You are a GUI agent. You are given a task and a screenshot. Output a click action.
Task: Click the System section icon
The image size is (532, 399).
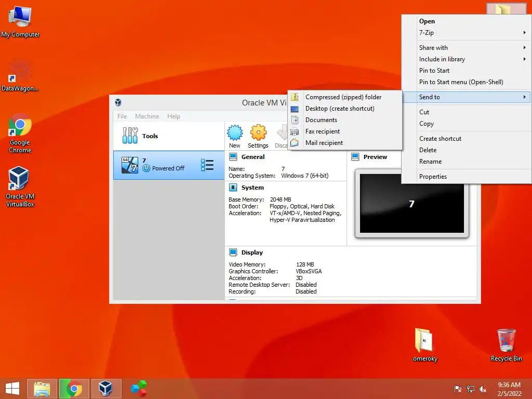click(x=233, y=187)
